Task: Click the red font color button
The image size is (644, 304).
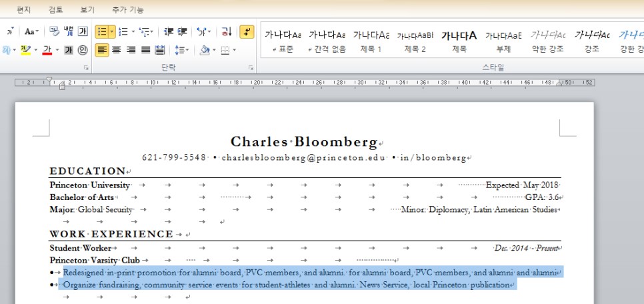Action: coord(47,50)
